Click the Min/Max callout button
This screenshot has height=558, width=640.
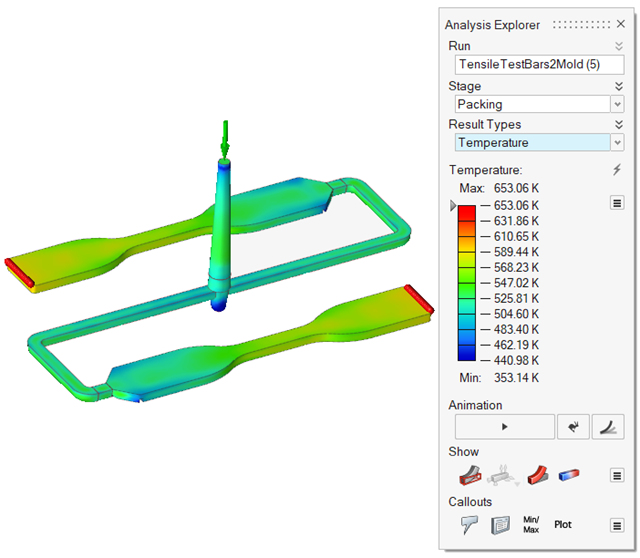tap(531, 524)
